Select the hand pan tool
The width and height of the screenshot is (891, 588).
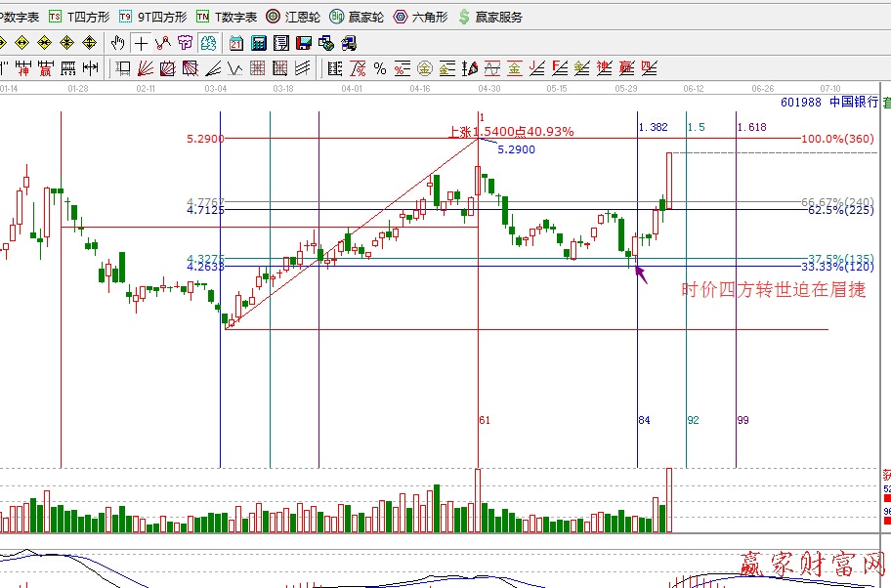click(x=118, y=43)
